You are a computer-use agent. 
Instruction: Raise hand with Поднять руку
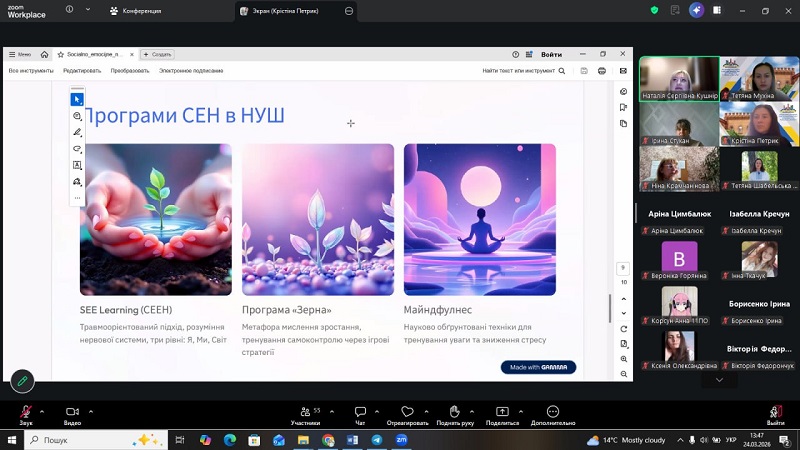[x=454, y=412]
